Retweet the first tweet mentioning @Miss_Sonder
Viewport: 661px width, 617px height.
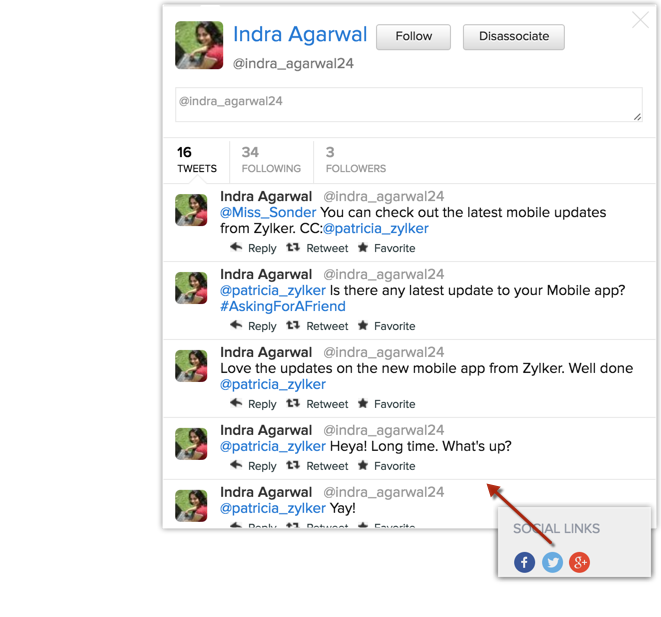[x=317, y=248]
